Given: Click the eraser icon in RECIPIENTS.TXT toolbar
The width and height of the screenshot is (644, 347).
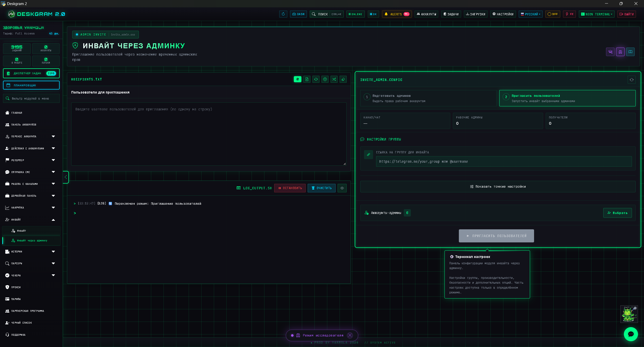Looking at the screenshot, I should [343, 79].
